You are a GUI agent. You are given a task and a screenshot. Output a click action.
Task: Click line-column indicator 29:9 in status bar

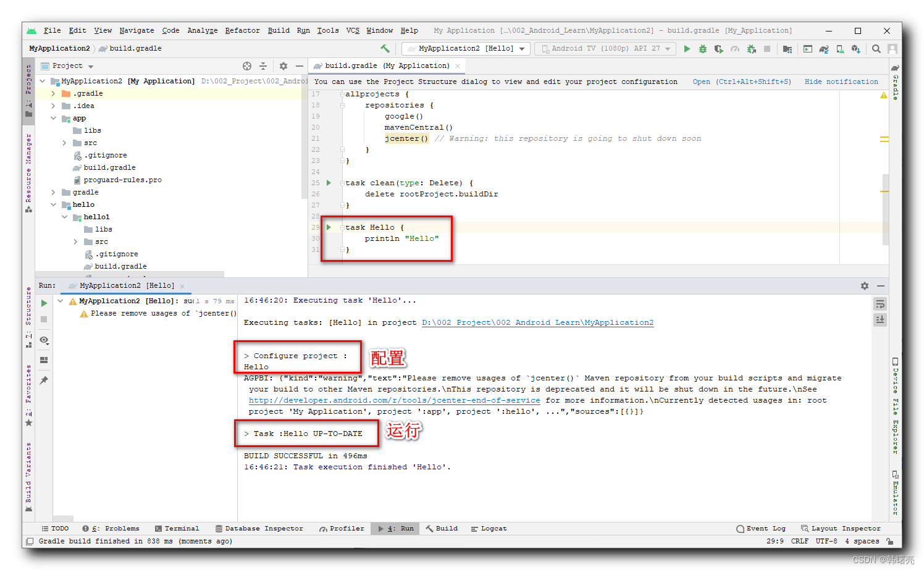pyautogui.click(x=775, y=541)
